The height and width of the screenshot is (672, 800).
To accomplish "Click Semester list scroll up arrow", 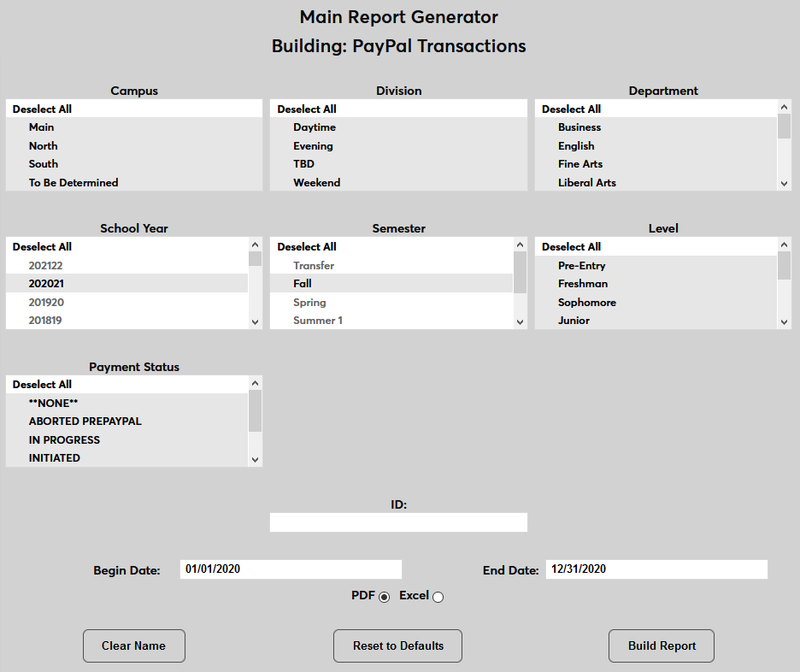I will pos(520,245).
